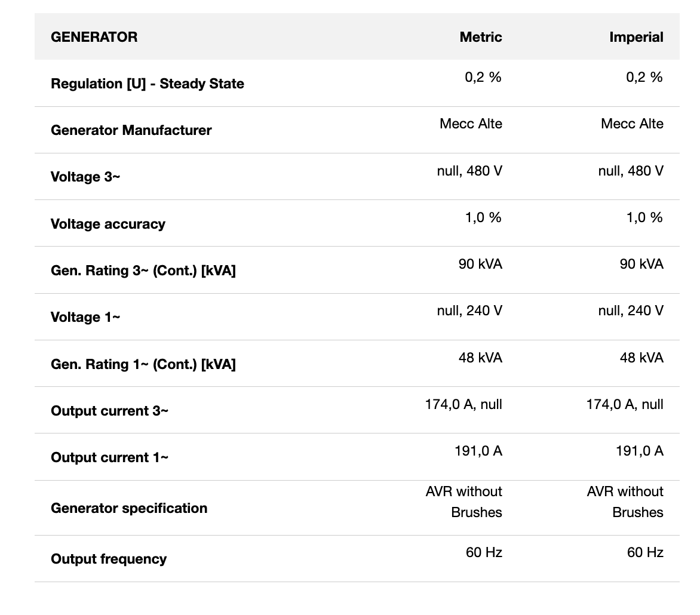Select the Regulation [U] - Steady State label

point(147,84)
